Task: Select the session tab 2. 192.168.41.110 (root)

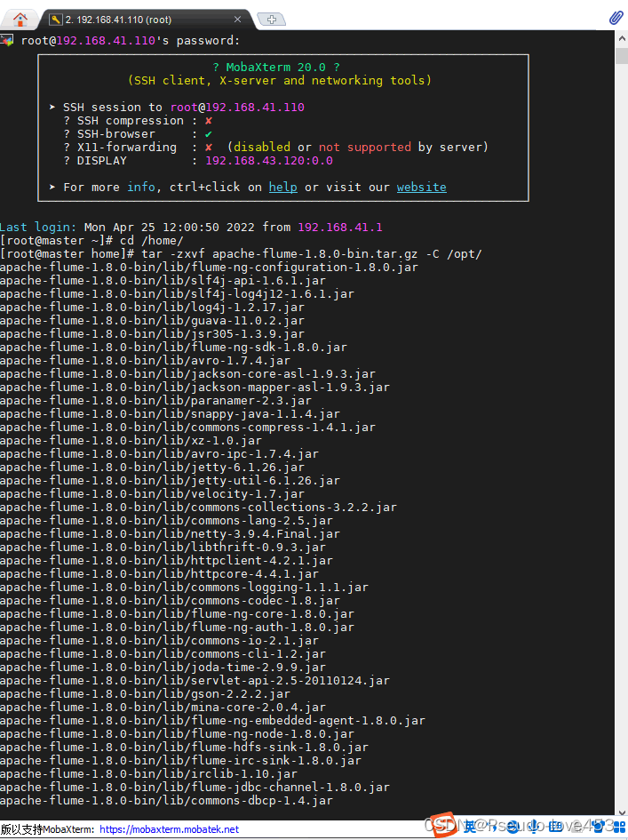Action: coord(142,19)
